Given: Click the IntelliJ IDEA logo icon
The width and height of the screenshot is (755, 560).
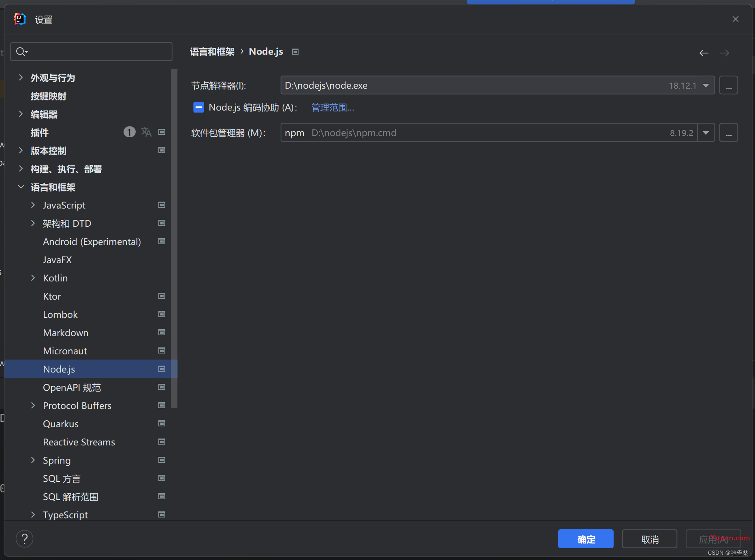Looking at the screenshot, I should 20,19.
